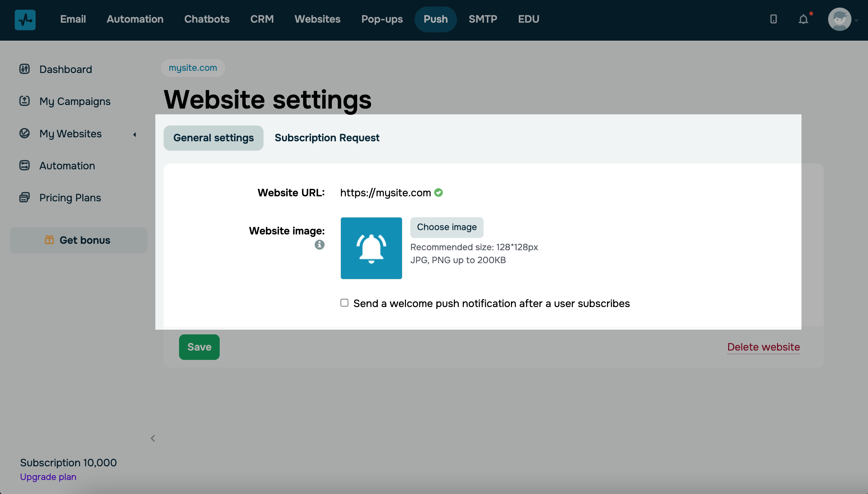Click the Automation sidebar icon
868x494 pixels.
click(24, 165)
